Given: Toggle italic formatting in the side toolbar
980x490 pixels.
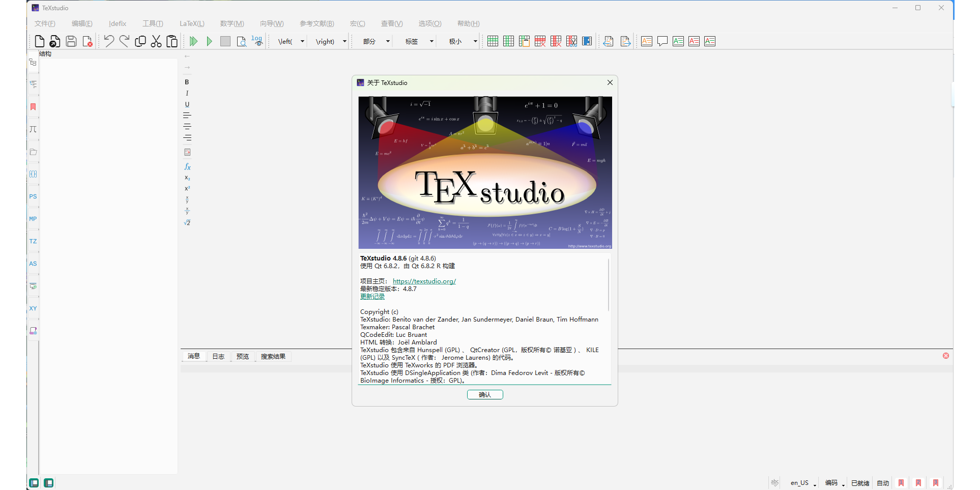Looking at the screenshot, I should [187, 93].
